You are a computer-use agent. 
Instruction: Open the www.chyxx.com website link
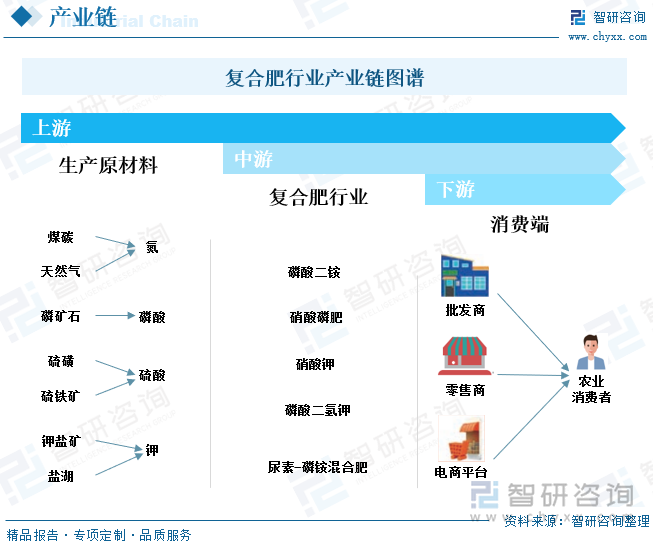[x=608, y=38]
